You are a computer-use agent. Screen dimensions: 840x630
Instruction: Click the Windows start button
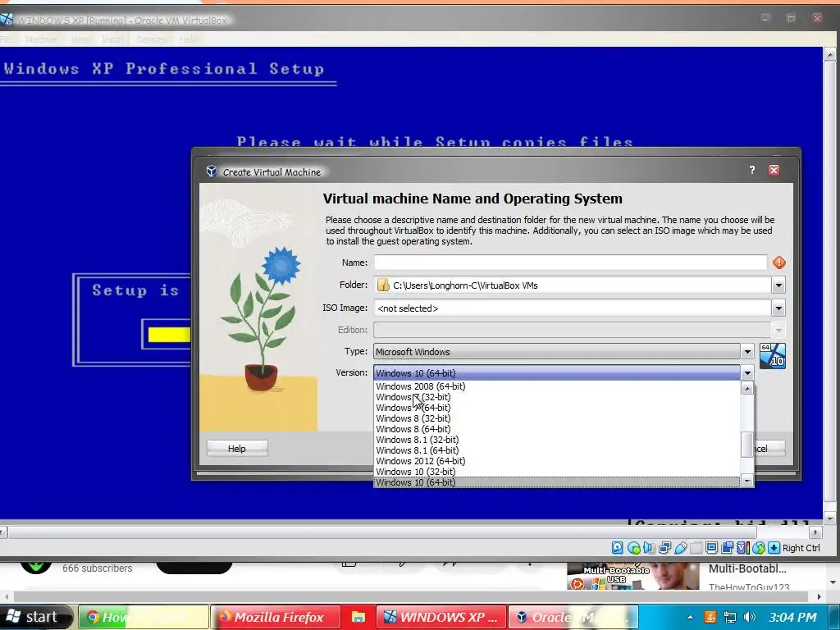36,617
